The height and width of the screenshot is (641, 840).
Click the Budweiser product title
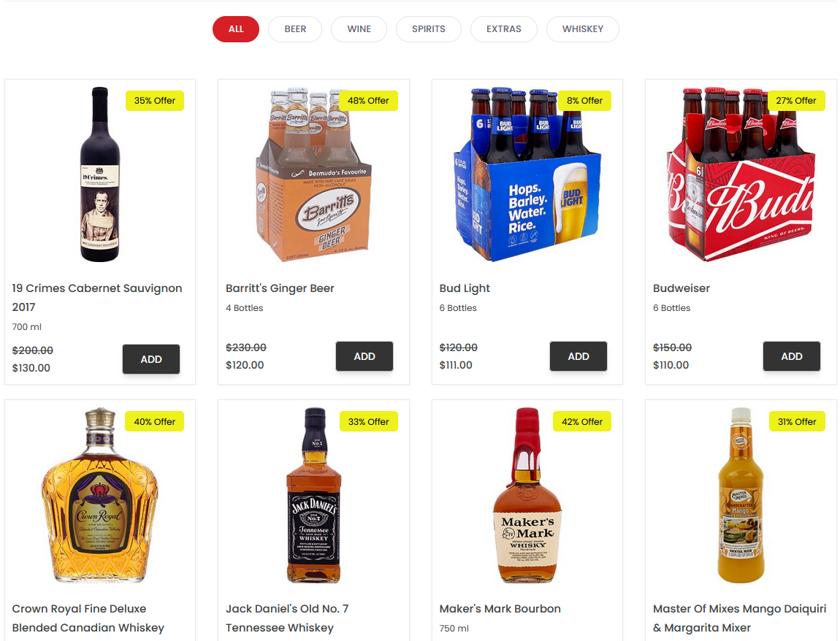tap(681, 288)
